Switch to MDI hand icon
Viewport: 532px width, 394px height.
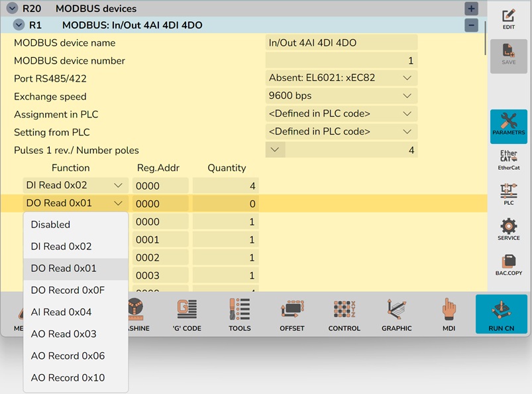coord(449,314)
